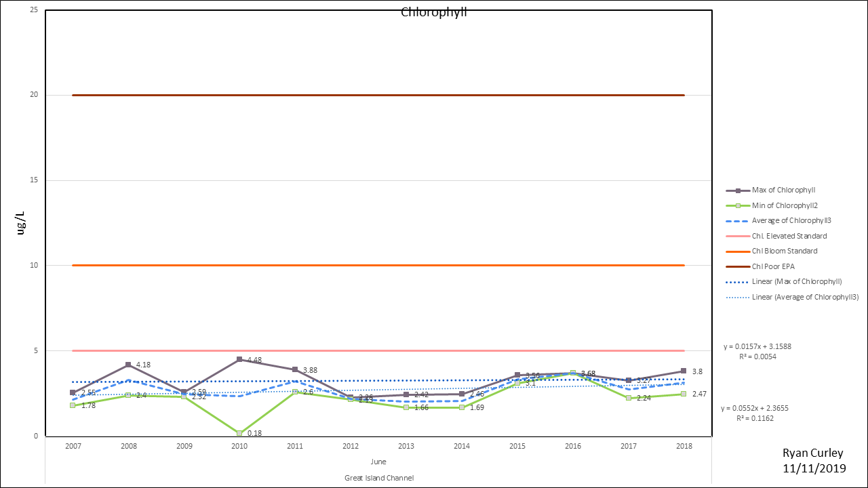This screenshot has height=488, width=868.
Task: Select the 4.48 max data point for 2010
Action: coord(239,359)
